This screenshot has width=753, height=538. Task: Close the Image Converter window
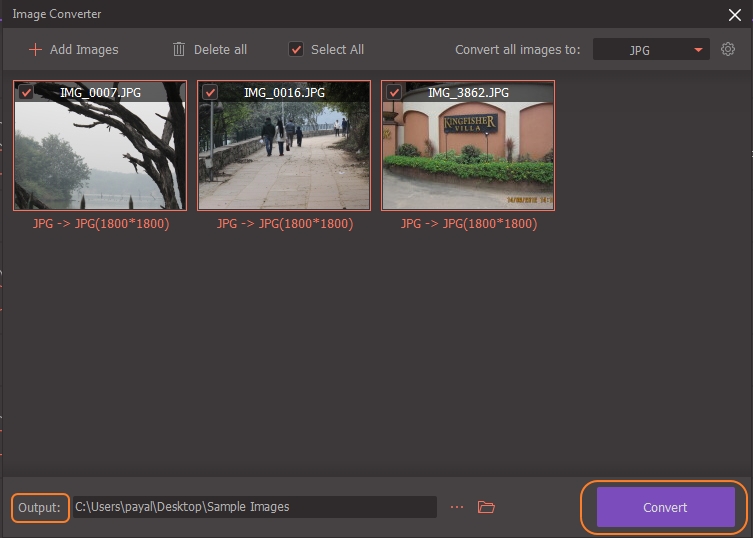[x=735, y=14]
